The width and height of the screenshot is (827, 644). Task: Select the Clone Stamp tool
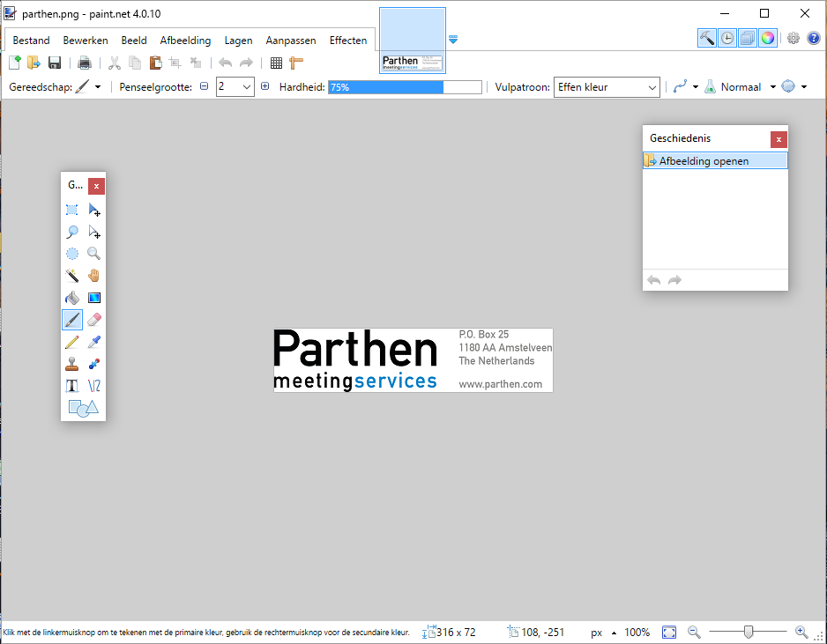click(x=72, y=364)
